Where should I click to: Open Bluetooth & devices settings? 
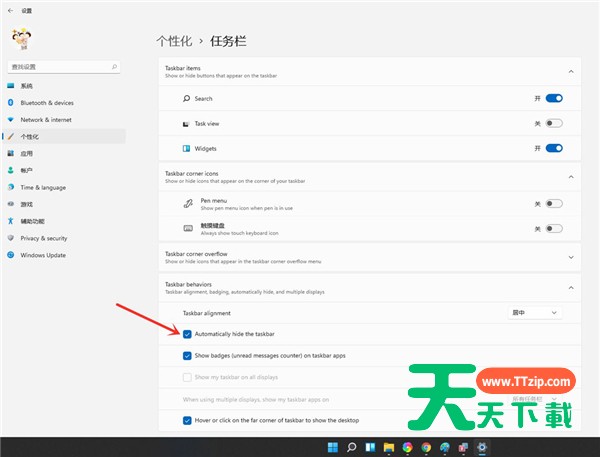(x=47, y=102)
